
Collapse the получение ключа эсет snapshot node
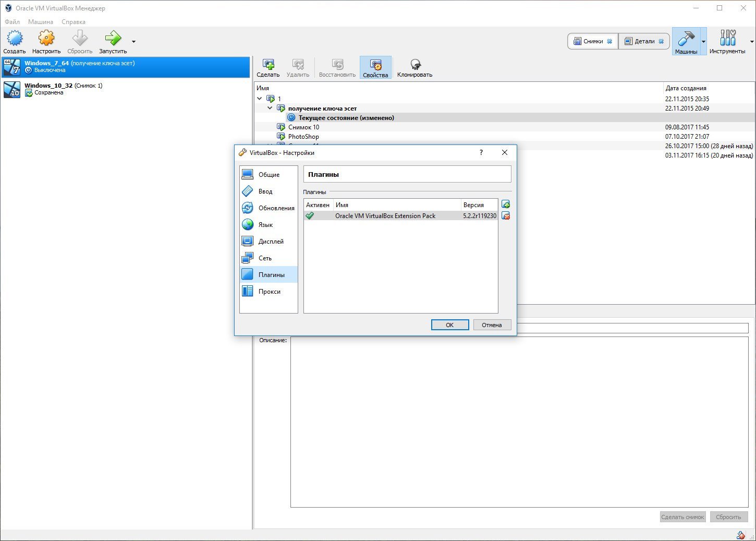click(270, 108)
